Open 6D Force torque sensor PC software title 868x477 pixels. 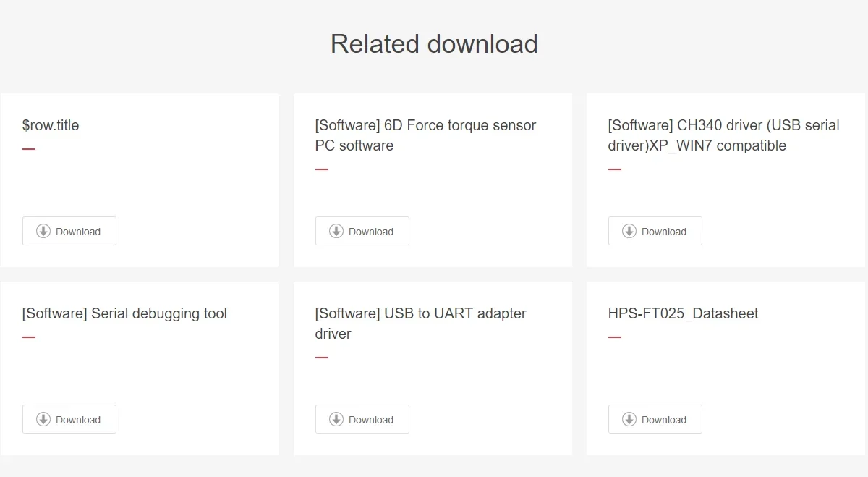425,135
